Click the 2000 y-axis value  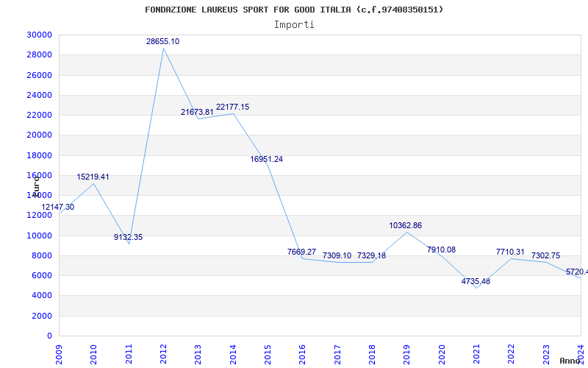[42, 316]
